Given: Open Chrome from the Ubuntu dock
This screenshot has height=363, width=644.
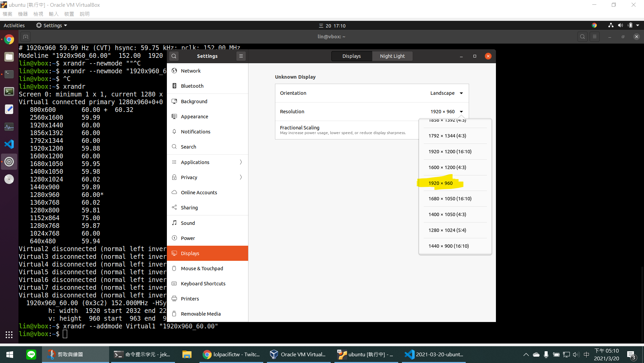Looking at the screenshot, I should pyautogui.click(x=9, y=40).
